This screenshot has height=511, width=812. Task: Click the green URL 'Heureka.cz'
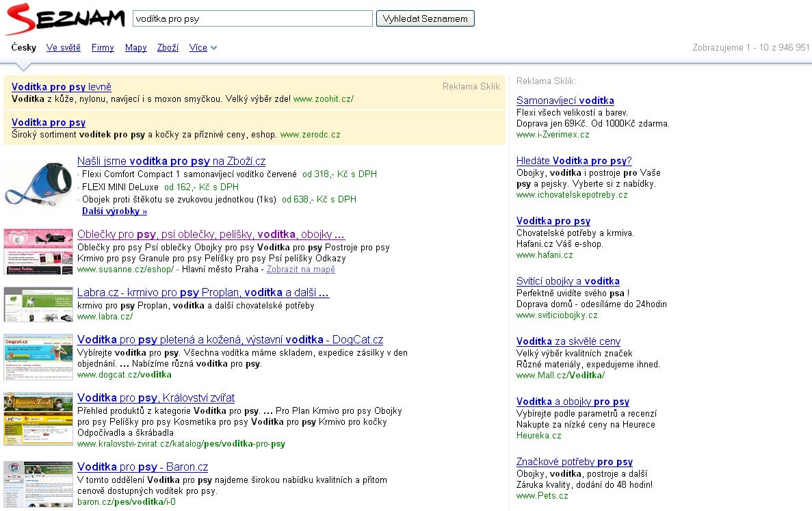coord(538,436)
